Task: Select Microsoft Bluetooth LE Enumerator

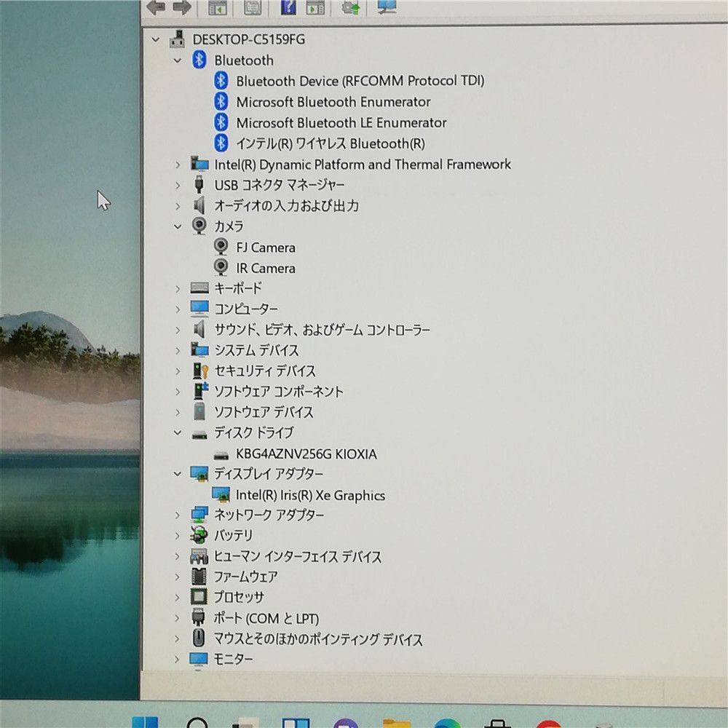Action: tap(341, 122)
